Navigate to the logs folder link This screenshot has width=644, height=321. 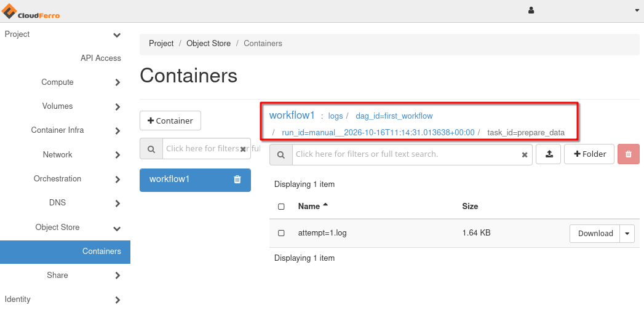click(336, 116)
